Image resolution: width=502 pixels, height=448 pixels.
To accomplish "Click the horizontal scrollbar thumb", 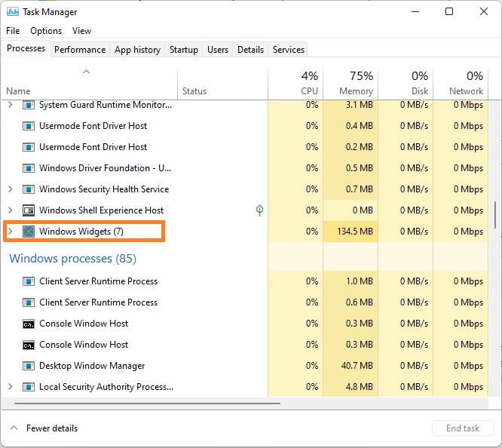I will tap(147, 404).
